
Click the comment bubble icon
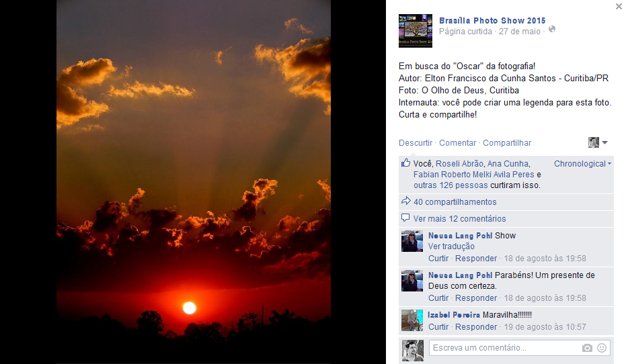(405, 218)
